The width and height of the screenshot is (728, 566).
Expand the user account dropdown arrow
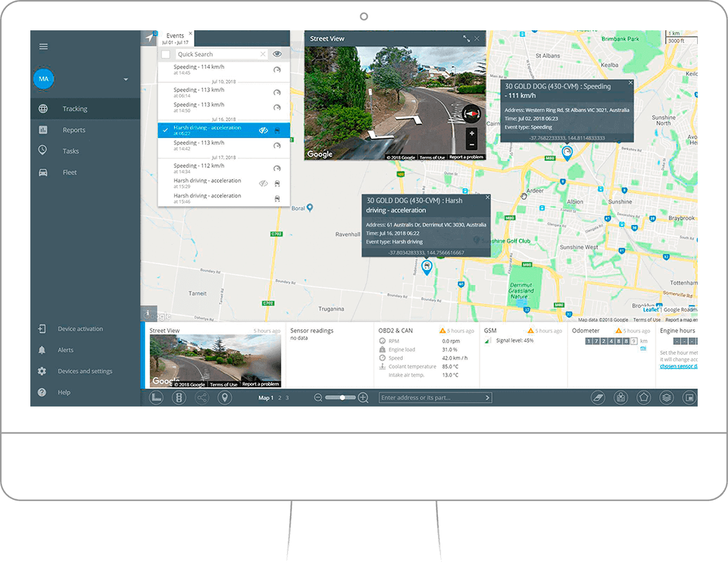tap(126, 79)
